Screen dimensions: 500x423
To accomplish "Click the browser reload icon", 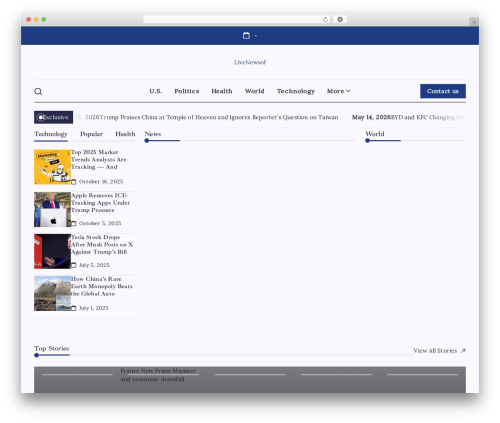I will point(325,19).
